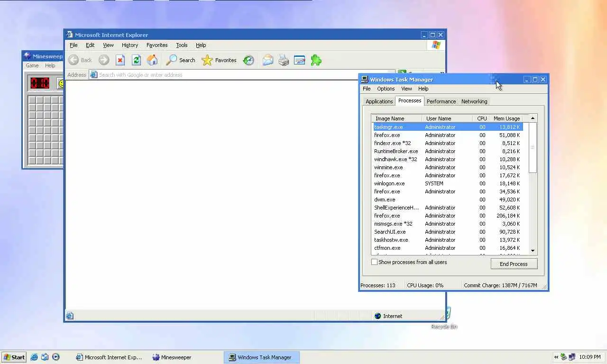Click the network computers tray icon

click(x=572, y=357)
